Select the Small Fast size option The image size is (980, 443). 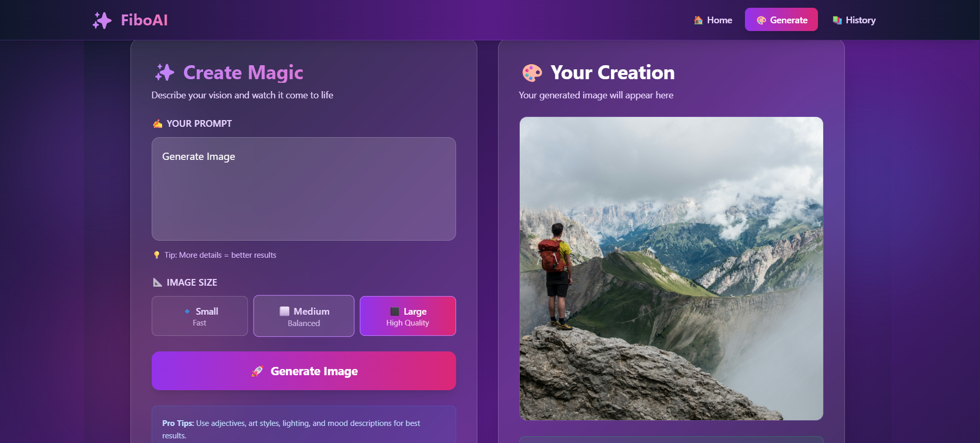[x=200, y=316]
